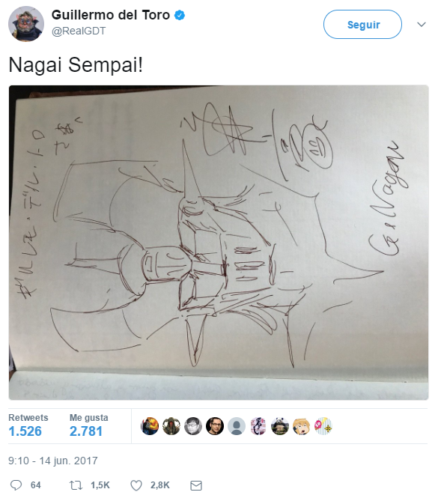View the 1.526 Retweets list
Image resolution: width=438 pixels, height=504 pixels.
[x=28, y=425]
